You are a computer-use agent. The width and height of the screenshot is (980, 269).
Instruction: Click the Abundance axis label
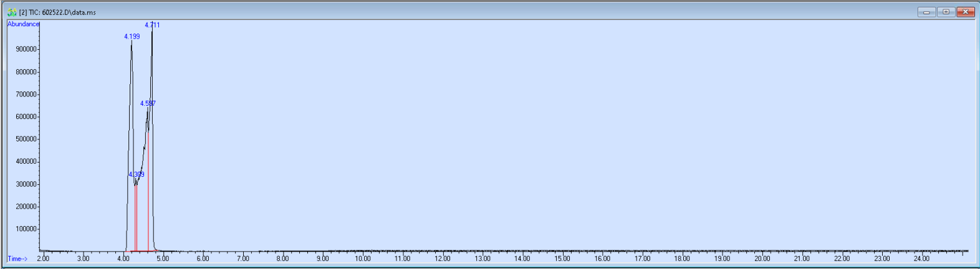coord(23,24)
